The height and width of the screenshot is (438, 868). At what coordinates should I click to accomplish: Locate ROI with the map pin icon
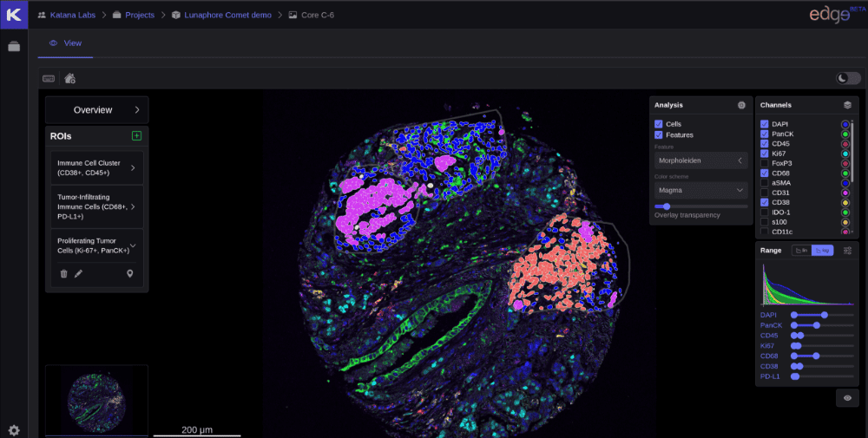point(130,274)
